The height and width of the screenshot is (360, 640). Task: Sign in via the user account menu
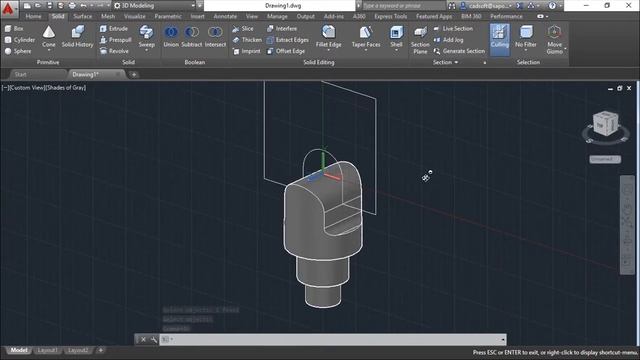point(485,6)
